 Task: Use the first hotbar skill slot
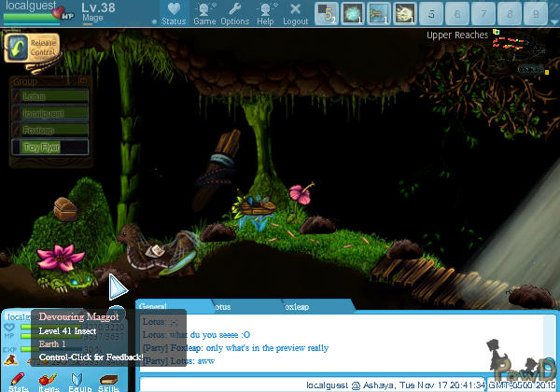point(327,14)
